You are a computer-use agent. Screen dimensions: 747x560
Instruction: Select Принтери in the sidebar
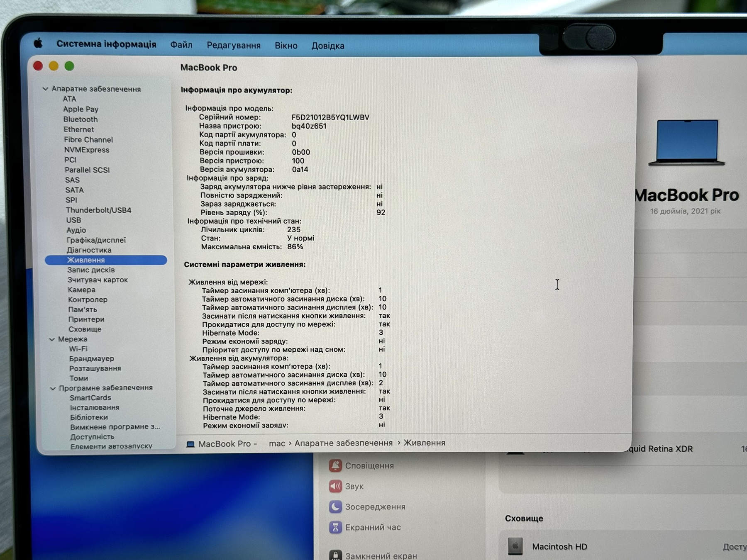[x=86, y=319]
